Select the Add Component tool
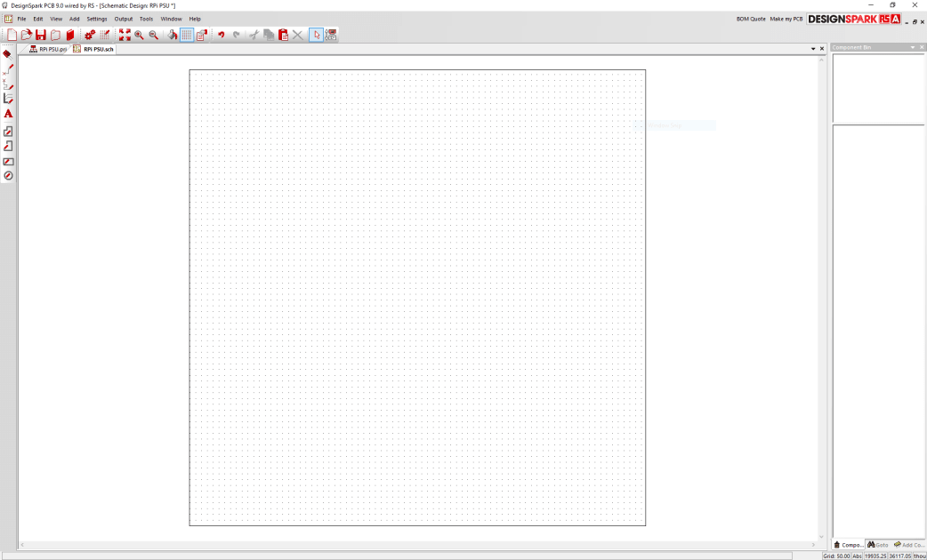This screenshot has width=927, height=560. point(8,54)
